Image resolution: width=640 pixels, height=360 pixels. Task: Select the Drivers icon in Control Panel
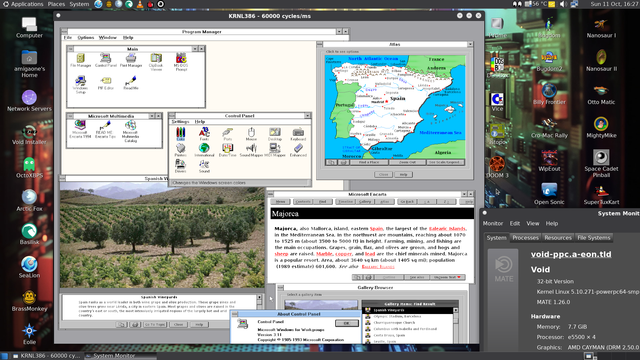(180, 166)
